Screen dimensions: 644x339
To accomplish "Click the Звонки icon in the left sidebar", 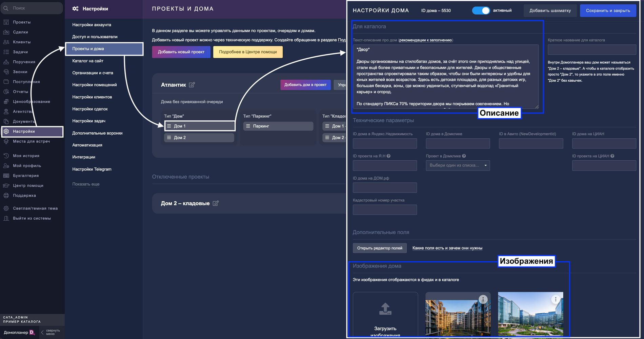I will click(x=6, y=72).
